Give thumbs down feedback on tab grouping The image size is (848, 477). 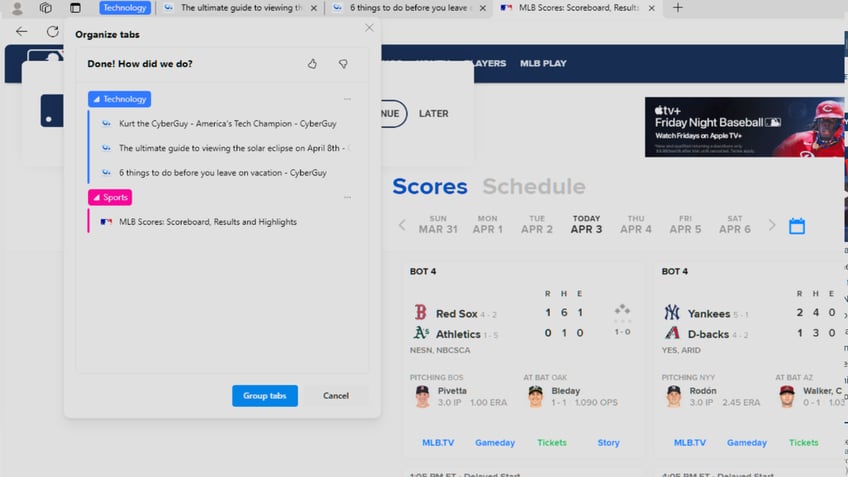pos(343,64)
